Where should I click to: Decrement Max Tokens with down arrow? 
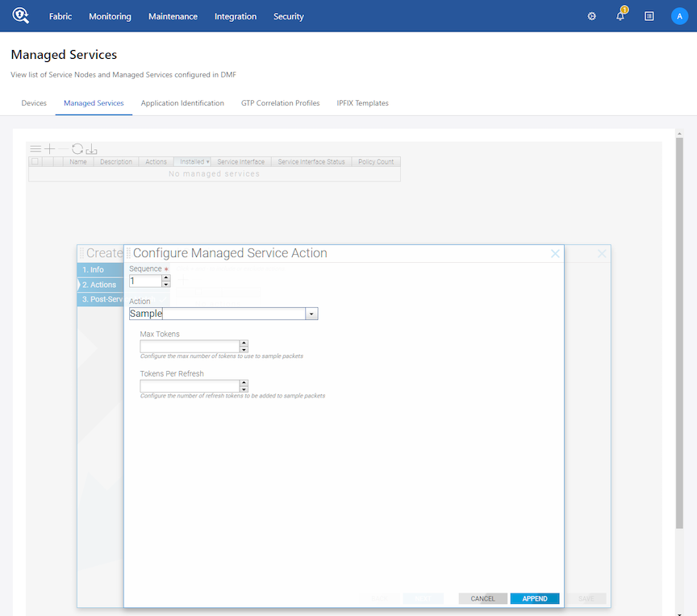click(x=244, y=350)
